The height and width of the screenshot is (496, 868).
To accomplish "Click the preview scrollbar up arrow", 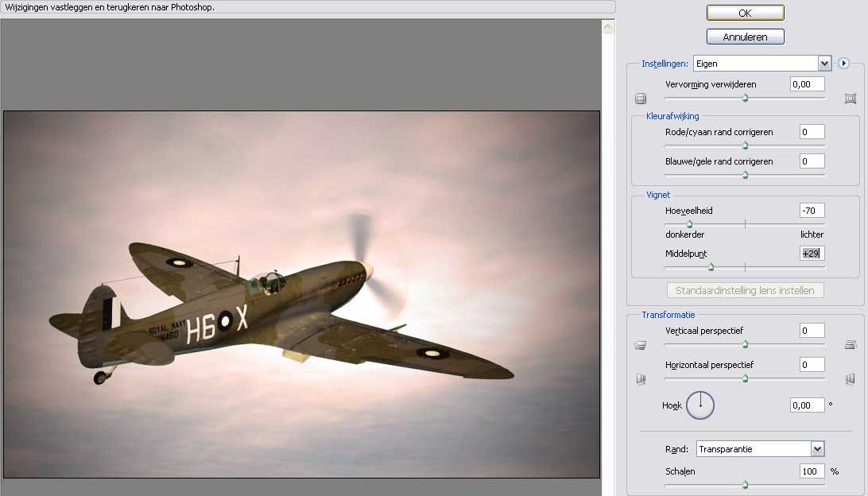I will click(x=608, y=26).
